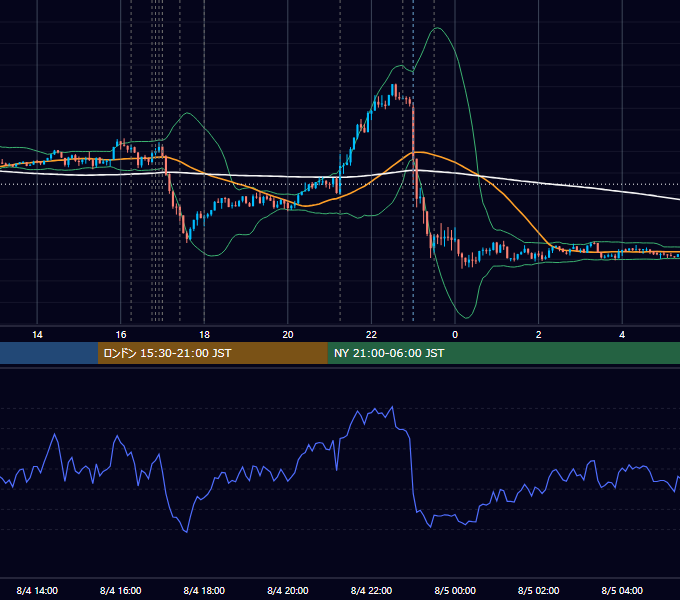Click the 8/4 20:00 timestamp label

point(288,591)
